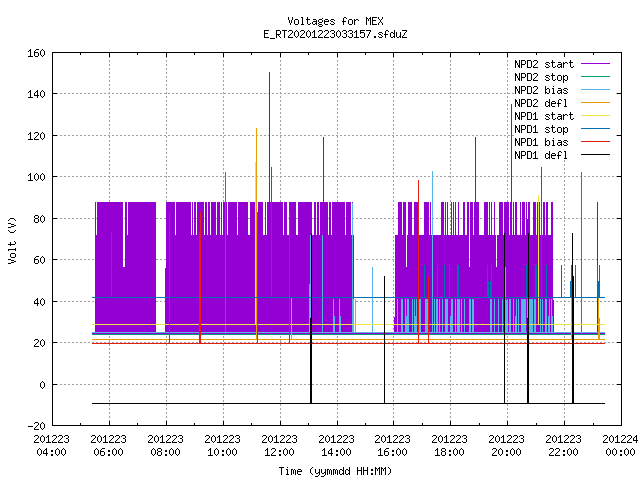Viewport: 640px width, 480px height.
Task: Click x-axis tick 201223 06:00
Action: click(x=109, y=446)
